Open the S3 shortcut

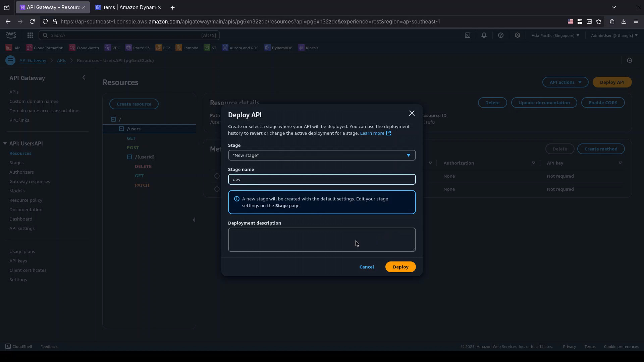click(210, 48)
